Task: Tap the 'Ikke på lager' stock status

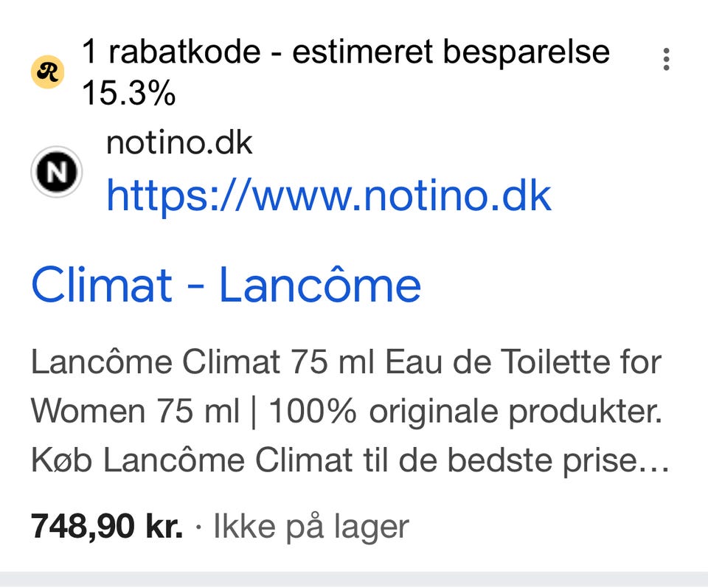Action: click(x=310, y=527)
